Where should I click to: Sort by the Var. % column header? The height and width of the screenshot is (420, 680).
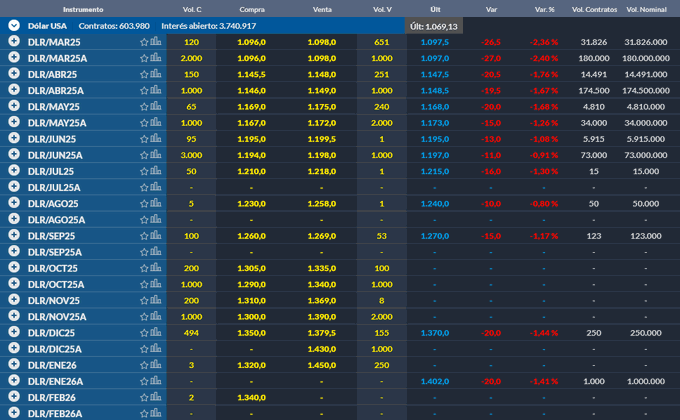tap(544, 9)
